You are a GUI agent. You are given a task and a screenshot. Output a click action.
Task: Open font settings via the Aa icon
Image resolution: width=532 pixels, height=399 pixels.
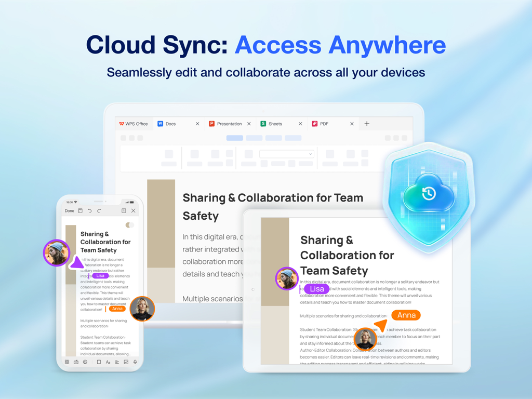(x=108, y=362)
